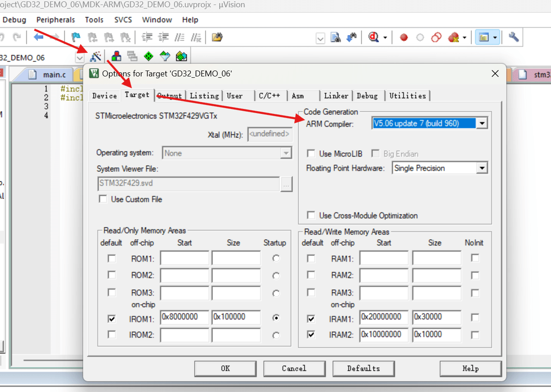Open the Pack Installer icon
Screen dimensions: 551x392
[181, 56]
